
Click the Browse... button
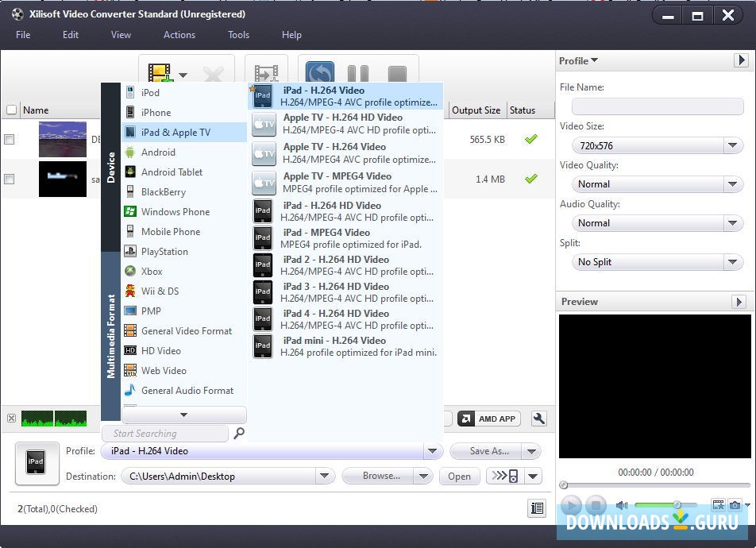coord(378,476)
